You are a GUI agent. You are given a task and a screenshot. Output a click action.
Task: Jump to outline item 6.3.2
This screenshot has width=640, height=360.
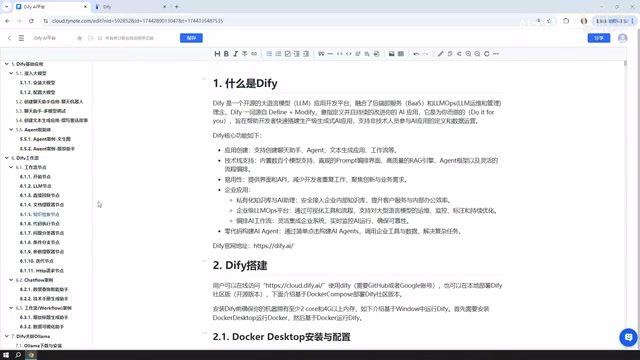click(42, 327)
